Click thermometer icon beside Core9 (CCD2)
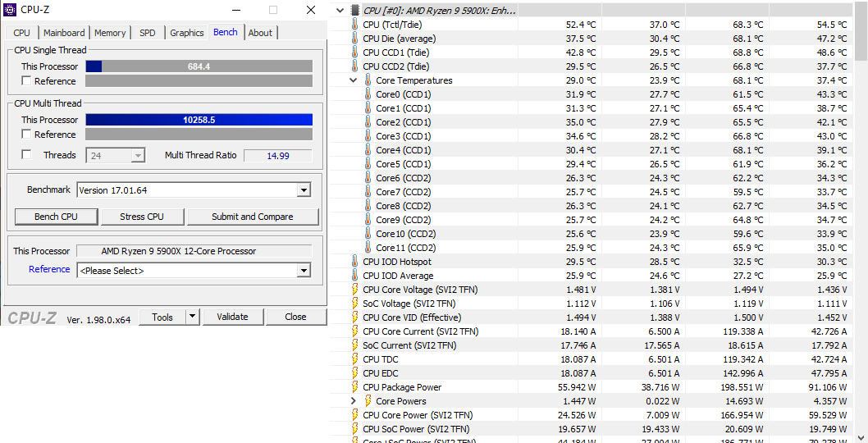The image size is (868, 443). tap(368, 220)
